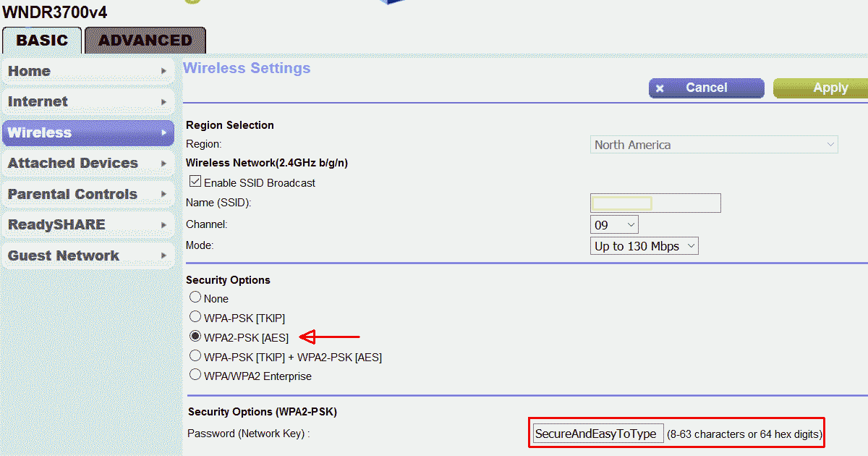Click the Cancel button

[x=706, y=88]
